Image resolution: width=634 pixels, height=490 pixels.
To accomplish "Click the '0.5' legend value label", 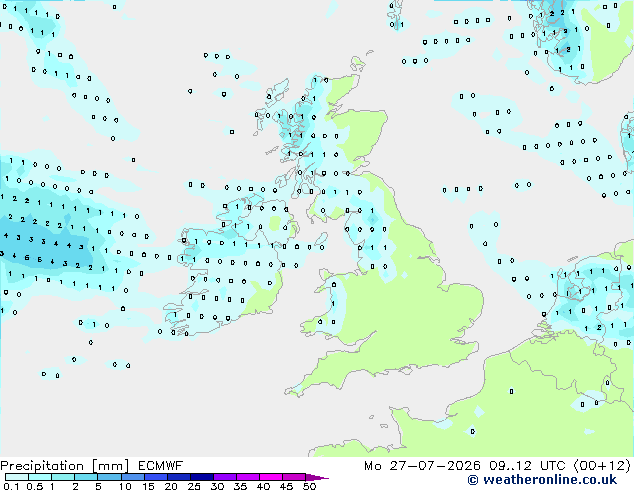I will coord(34,486).
